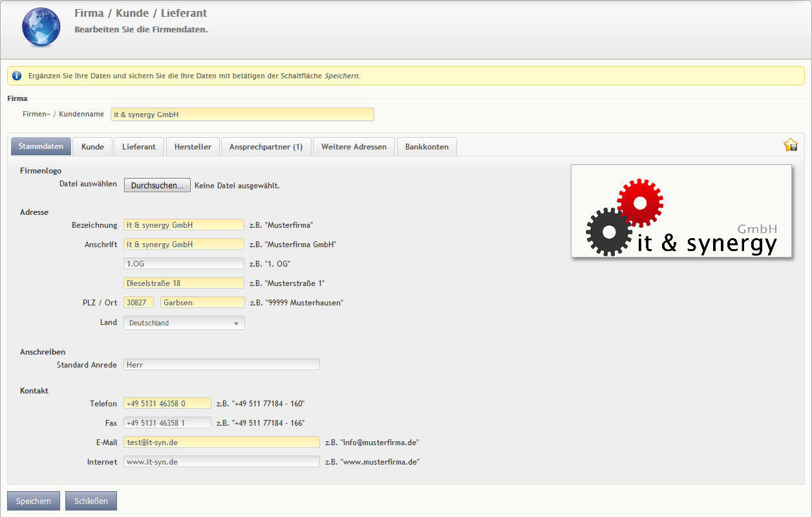Screen dimensions: 812x517
Task: Open the Lieferant tab
Action: [x=139, y=147]
